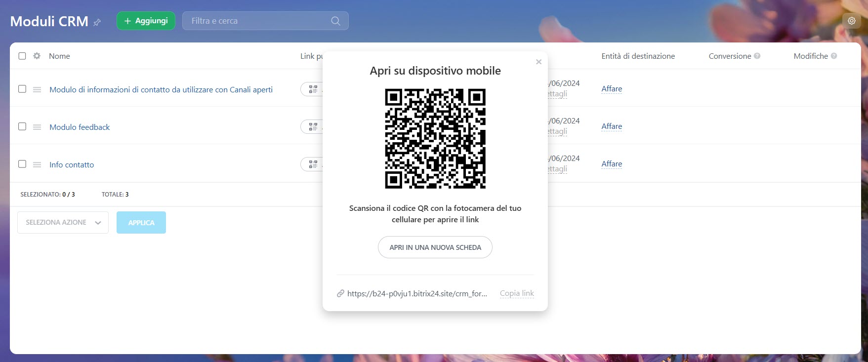This screenshot has width=868, height=362.
Task: Click drag handle for Modulo feedback row
Action: click(37, 127)
